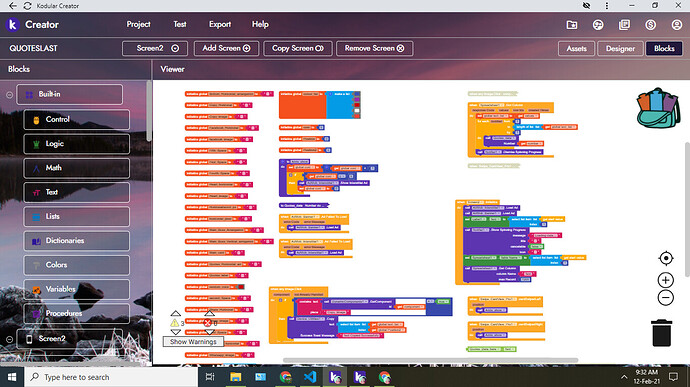The image size is (690, 387).
Task: Open the account profile icon
Action: [677, 25]
